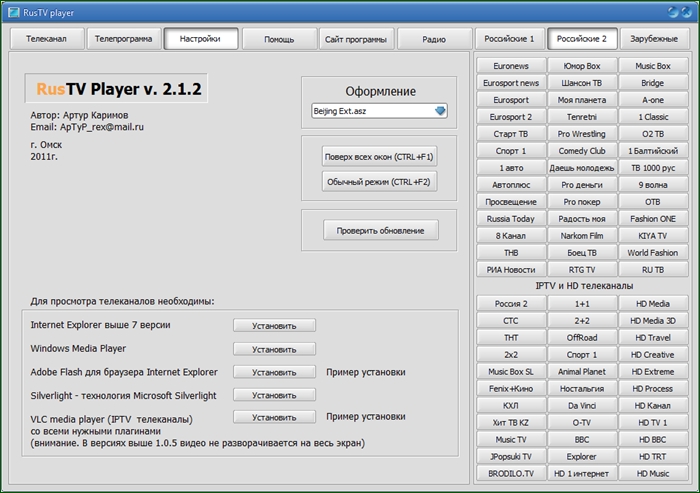Open the World Fashion channel

point(653,252)
